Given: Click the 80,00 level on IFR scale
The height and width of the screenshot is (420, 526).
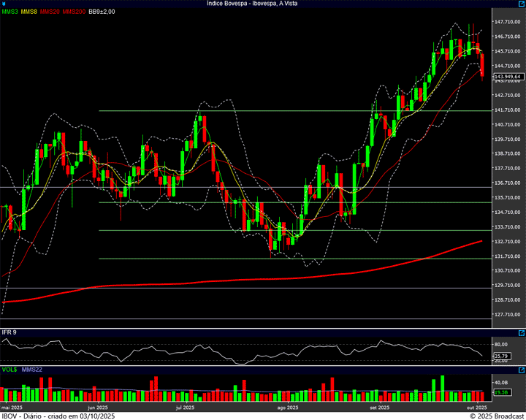Looking at the screenshot, I should point(501,344).
